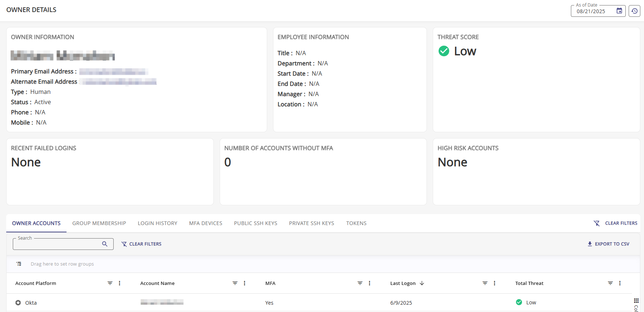
Task: Open Total Threat column three-dot menu
Action: click(620, 283)
